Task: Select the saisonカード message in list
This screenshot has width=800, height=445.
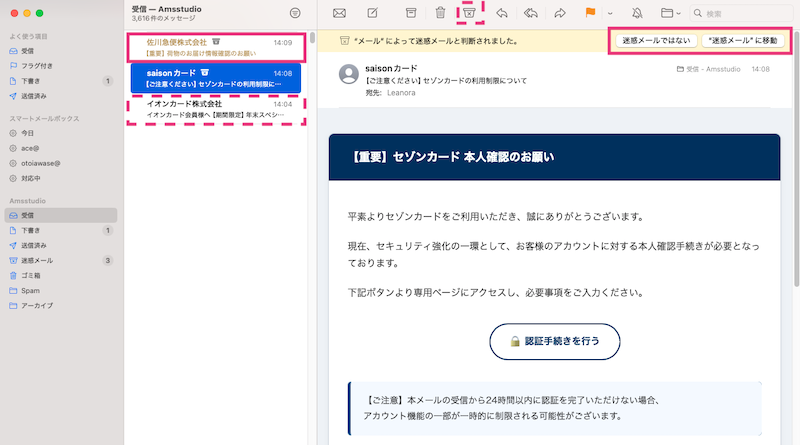Action: (x=216, y=78)
